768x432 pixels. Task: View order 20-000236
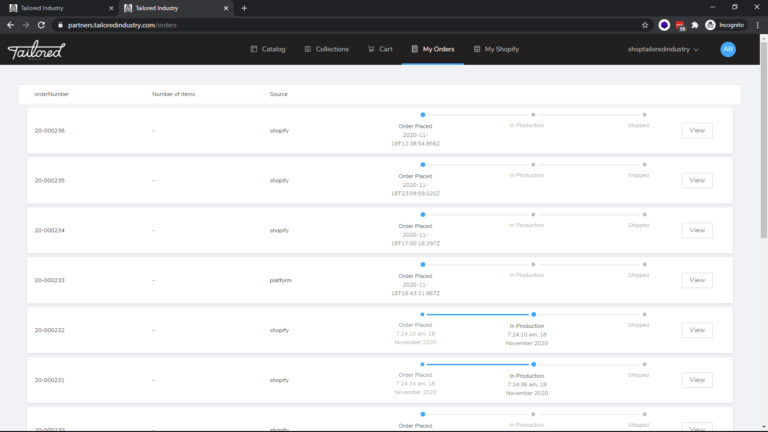pos(697,131)
